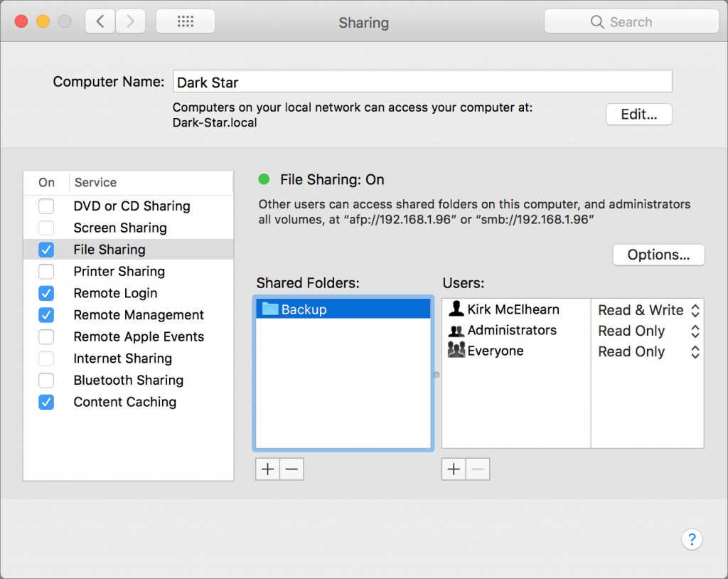Screen dimensions: 728x579
Task: Click the Edit button for local hostname
Action: point(638,114)
